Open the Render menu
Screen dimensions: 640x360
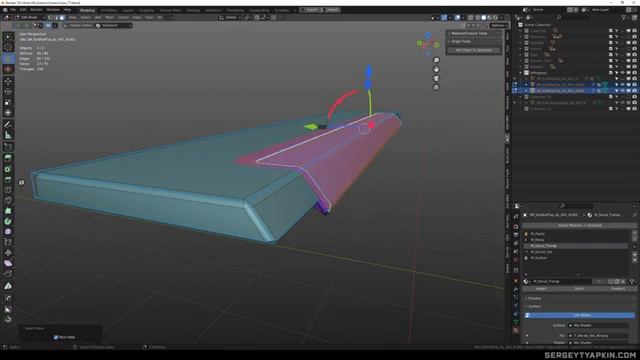pyautogui.click(x=36, y=9)
